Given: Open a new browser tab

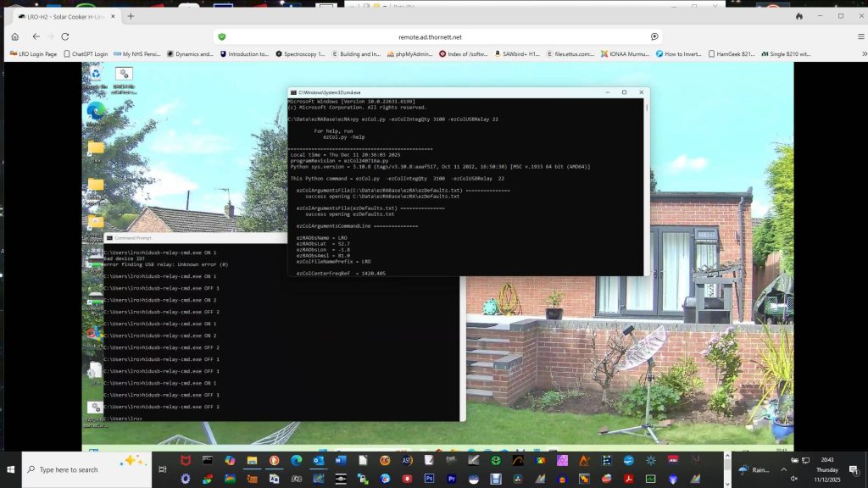Looking at the screenshot, I should (x=131, y=16).
